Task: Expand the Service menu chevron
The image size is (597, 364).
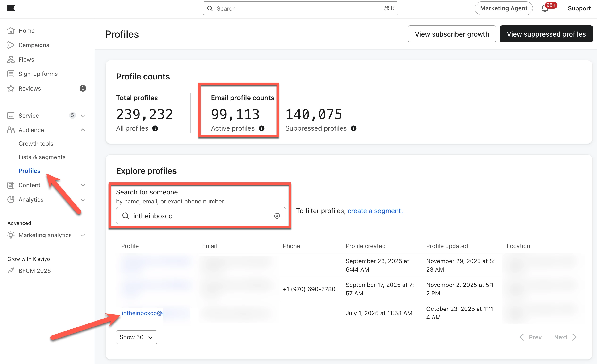Action: pos(83,116)
